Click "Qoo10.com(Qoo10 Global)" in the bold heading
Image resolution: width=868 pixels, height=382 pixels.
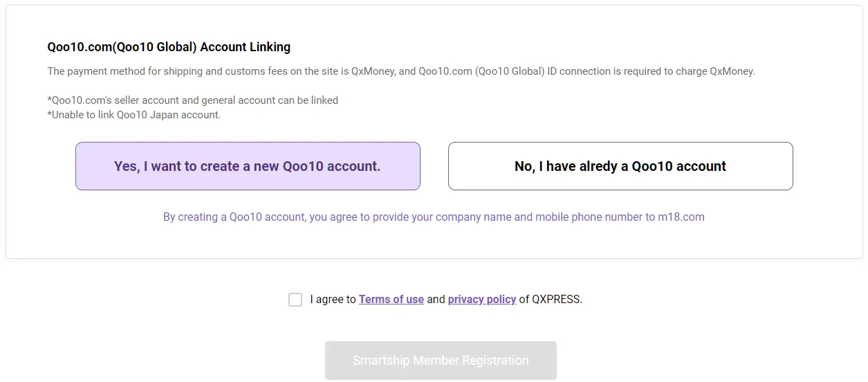click(x=122, y=47)
